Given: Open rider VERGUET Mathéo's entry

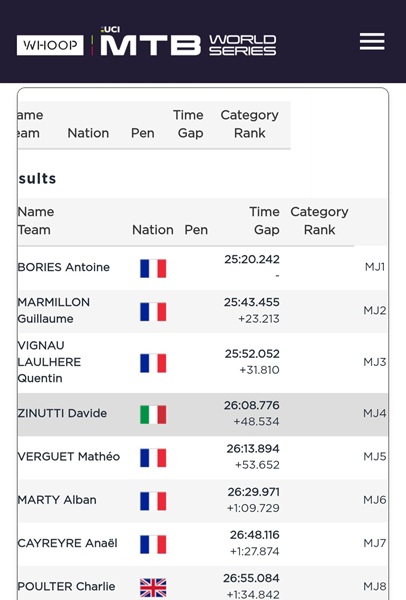Looking at the screenshot, I should click(69, 457).
